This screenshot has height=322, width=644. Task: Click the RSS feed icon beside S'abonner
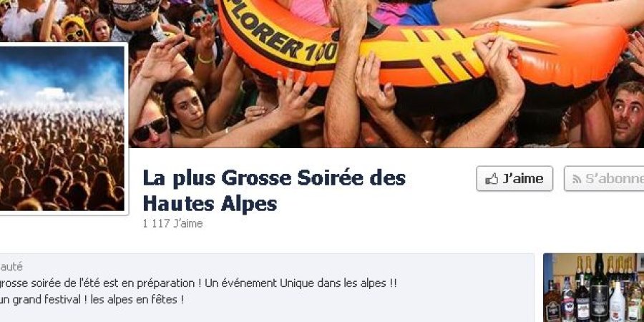(x=577, y=179)
